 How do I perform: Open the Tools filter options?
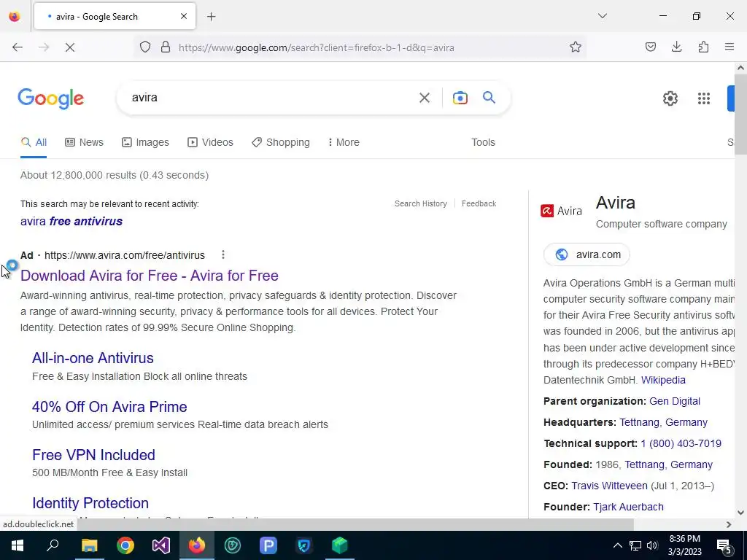tap(483, 142)
